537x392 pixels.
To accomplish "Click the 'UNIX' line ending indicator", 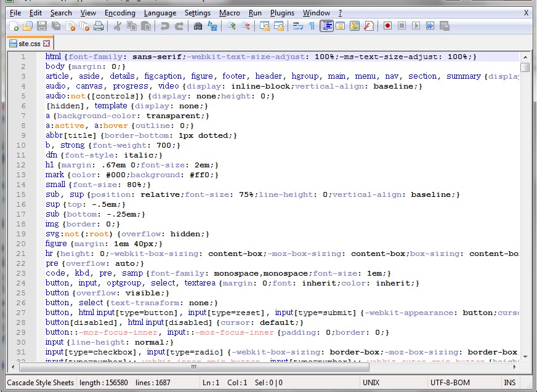I will pyautogui.click(x=371, y=383).
